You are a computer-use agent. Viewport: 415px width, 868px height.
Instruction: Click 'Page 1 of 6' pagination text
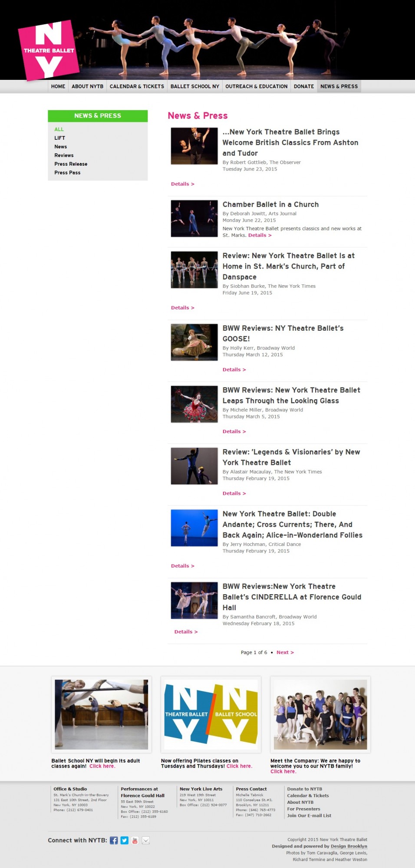pyautogui.click(x=254, y=652)
